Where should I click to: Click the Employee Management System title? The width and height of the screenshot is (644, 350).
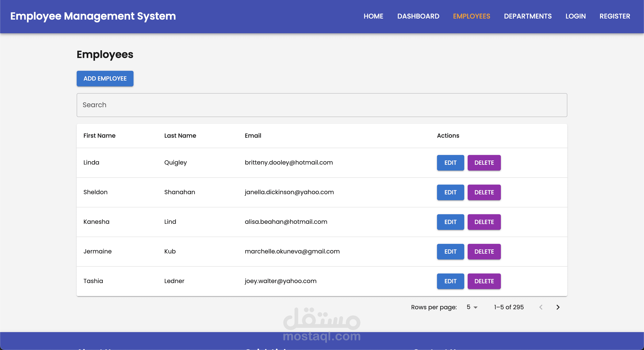point(93,16)
